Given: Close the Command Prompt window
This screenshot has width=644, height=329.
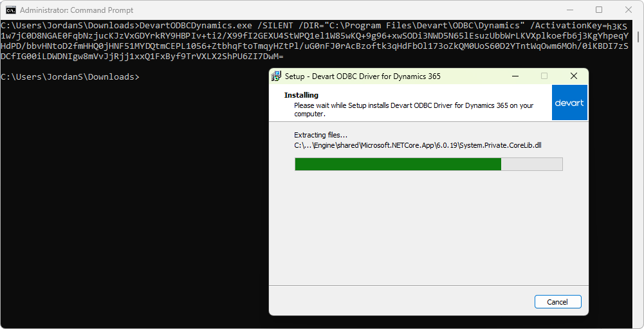Looking at the screenshot, I should pos(628,10).
